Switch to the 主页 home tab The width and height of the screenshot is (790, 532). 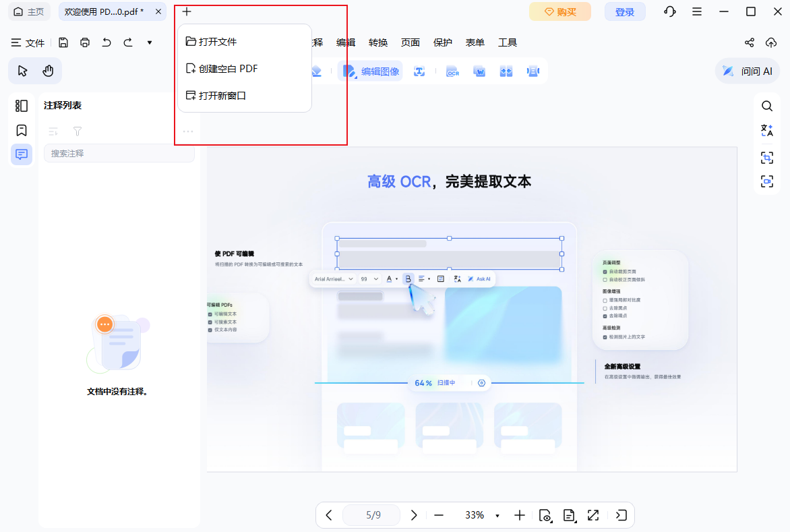click(29, 11)
